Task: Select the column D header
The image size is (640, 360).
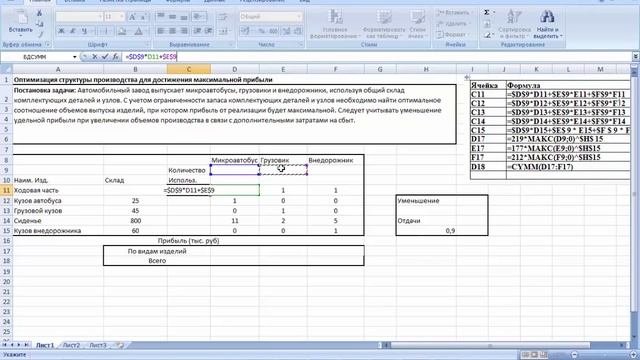Action: (x=235, y=70)
